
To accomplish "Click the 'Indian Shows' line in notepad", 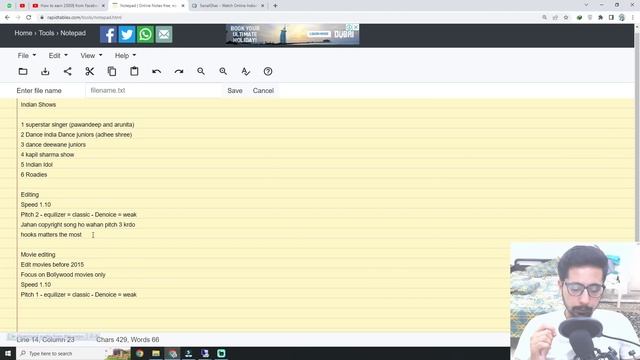I will (x=38, y=104).
